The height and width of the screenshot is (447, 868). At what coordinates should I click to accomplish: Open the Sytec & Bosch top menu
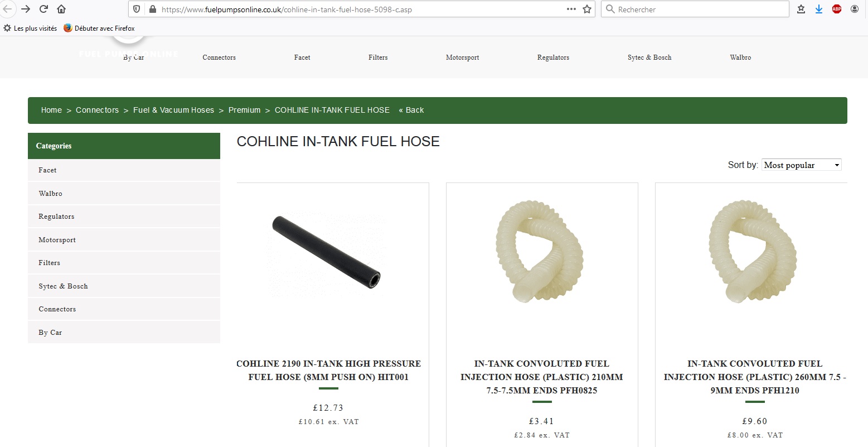coord(649,57)
